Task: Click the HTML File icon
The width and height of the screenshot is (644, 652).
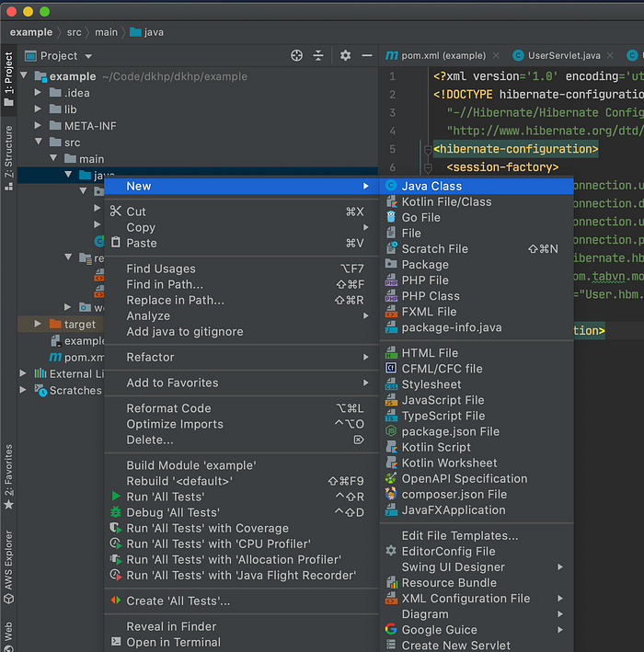Action: click(x=391, y=352)
